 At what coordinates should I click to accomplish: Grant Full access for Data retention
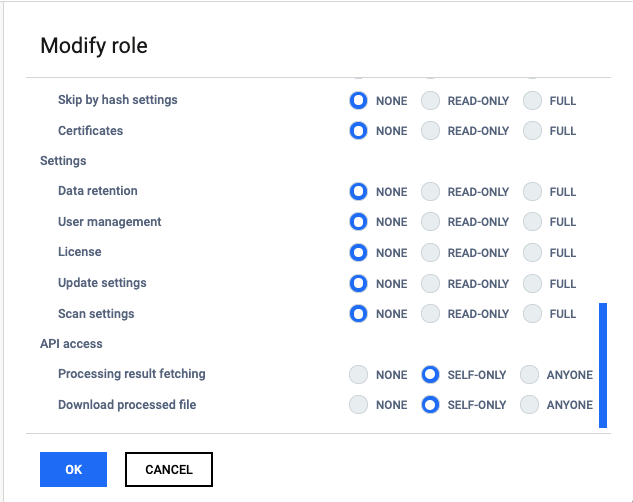pyautogui.click(x=532, y=191)
